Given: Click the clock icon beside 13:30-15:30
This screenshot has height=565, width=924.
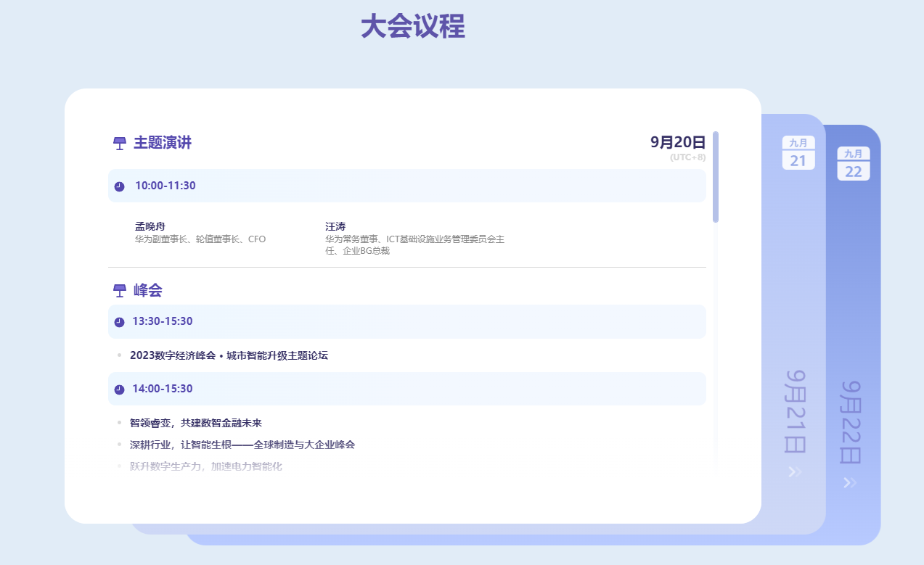Looking at the screenshot, I should click(119, 322).
